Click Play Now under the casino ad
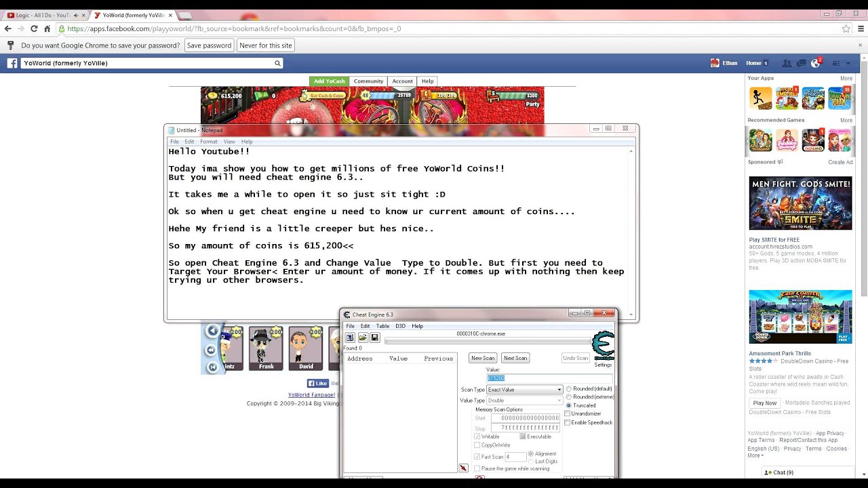 click(x=765, y=403)
